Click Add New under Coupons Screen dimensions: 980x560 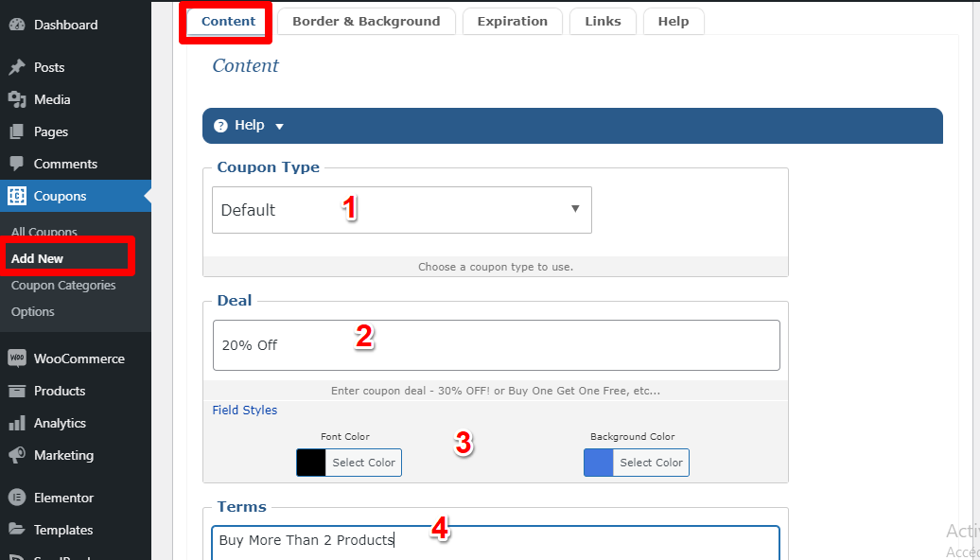(37, 259)
